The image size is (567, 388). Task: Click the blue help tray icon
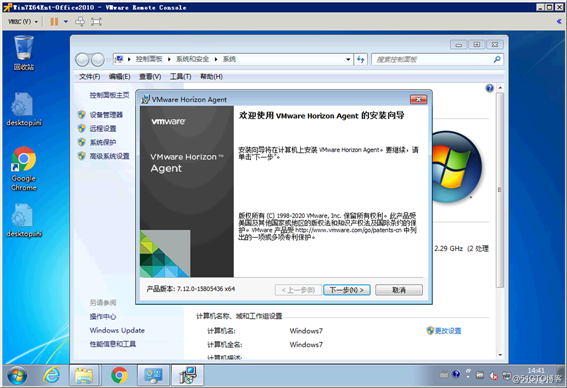click(x=456, y=374)
